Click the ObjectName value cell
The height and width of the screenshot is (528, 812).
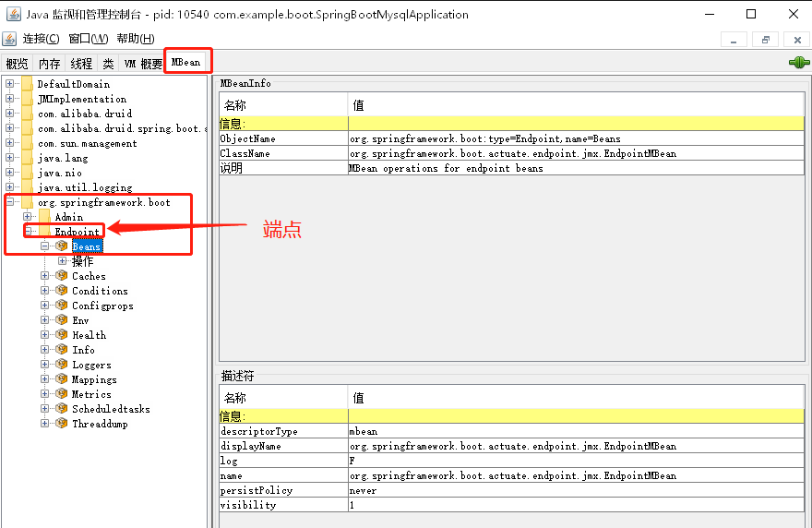point(576,138)
